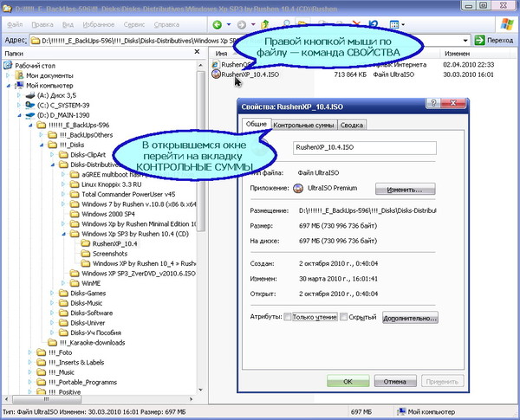Click the WinME folder icon

pos(75,283)
